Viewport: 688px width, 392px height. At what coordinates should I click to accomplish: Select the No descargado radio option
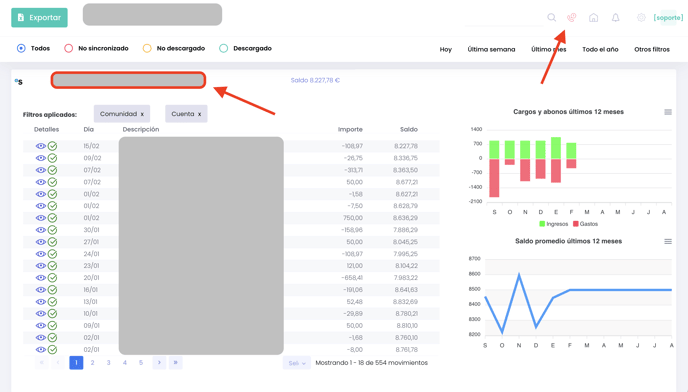click(x=147, y=48)
